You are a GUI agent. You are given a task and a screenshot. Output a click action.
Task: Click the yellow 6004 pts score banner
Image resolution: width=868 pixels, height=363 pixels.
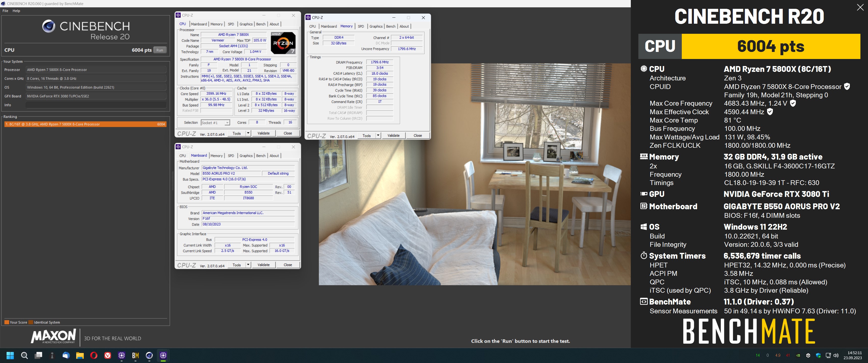pos(771,46)
